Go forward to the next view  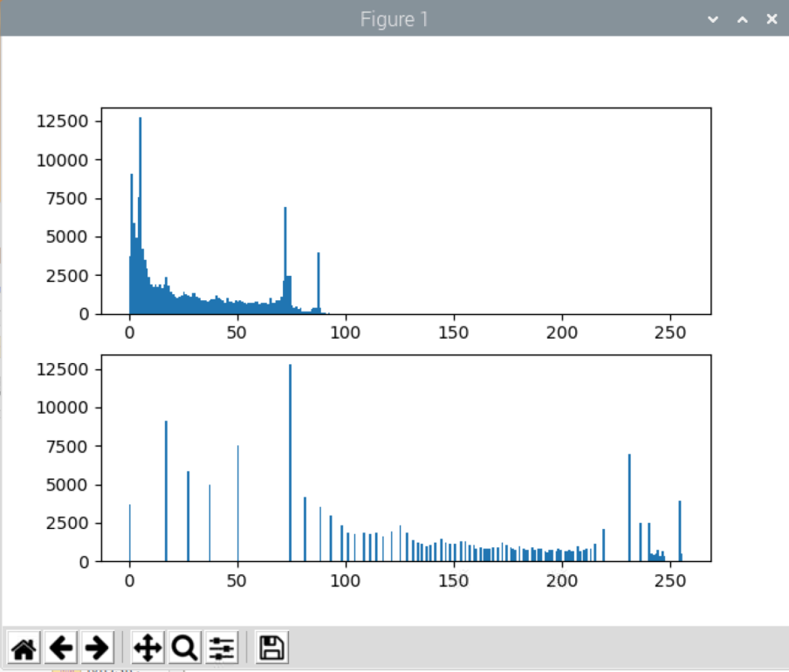(97, 648)
